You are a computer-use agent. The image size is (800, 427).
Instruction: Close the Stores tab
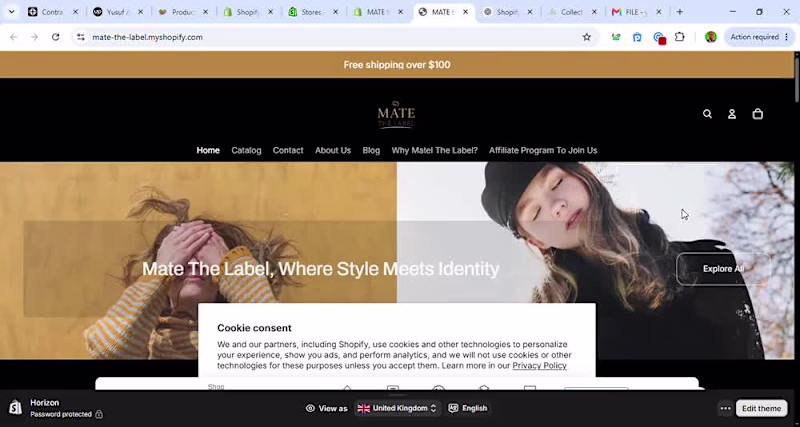click(x=335, y=12)
